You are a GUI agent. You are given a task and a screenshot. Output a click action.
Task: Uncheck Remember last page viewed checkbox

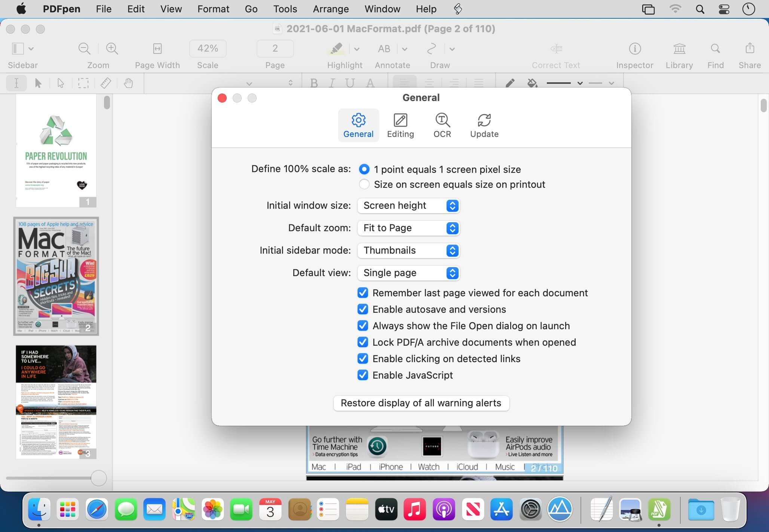(x=362, y=293)
